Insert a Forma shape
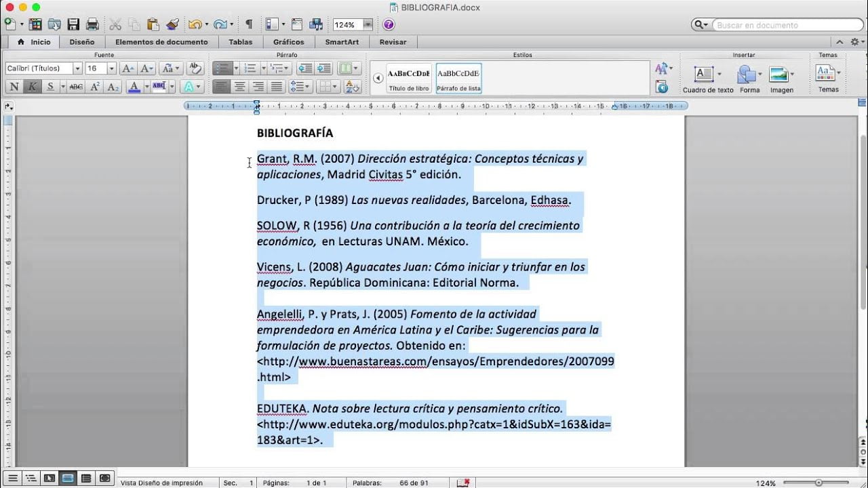The image size is (868, 488). [749, 79]
